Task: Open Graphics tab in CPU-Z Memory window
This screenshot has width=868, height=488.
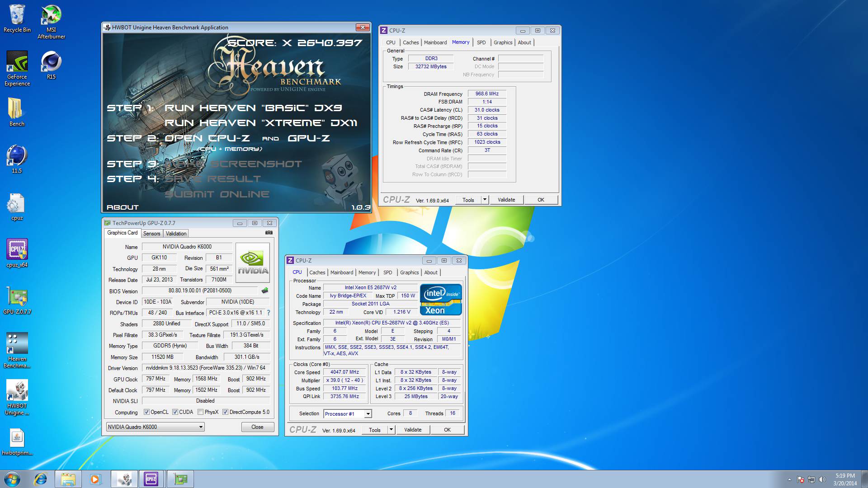Action: point(503,42)
